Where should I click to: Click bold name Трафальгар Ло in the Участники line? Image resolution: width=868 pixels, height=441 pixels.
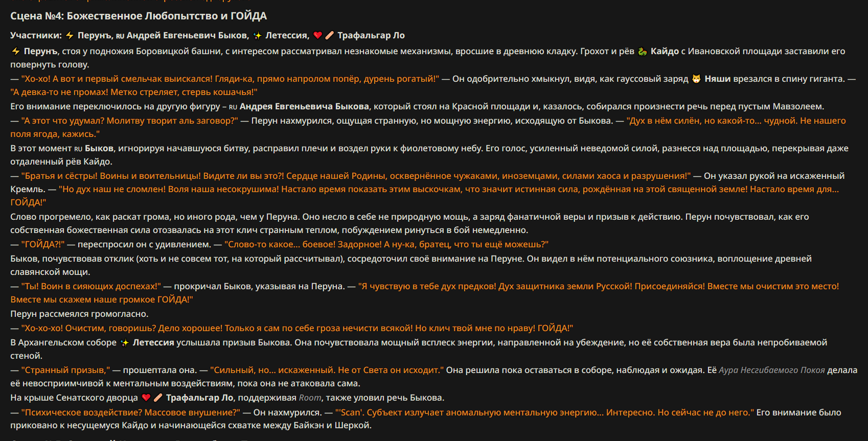point(371,35)
